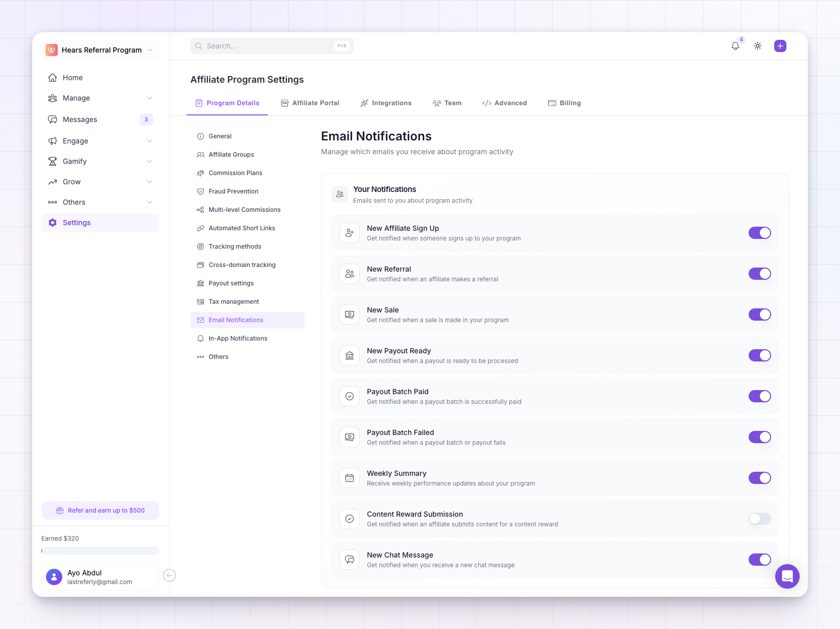Click the Engage megaphone icon
Screen dimensions: 840x629
[53, 141]
